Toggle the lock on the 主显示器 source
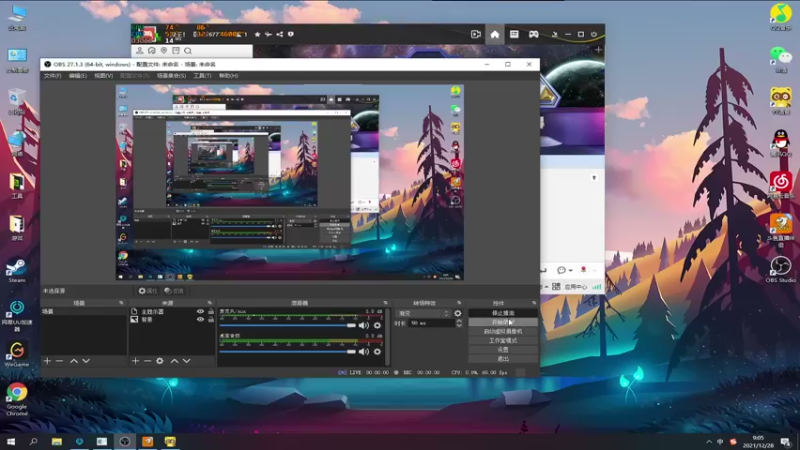 click(211, 311)
